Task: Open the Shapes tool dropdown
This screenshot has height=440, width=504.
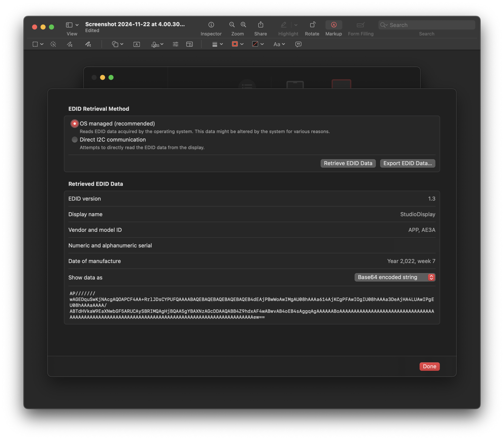Action: click(117, 44)
